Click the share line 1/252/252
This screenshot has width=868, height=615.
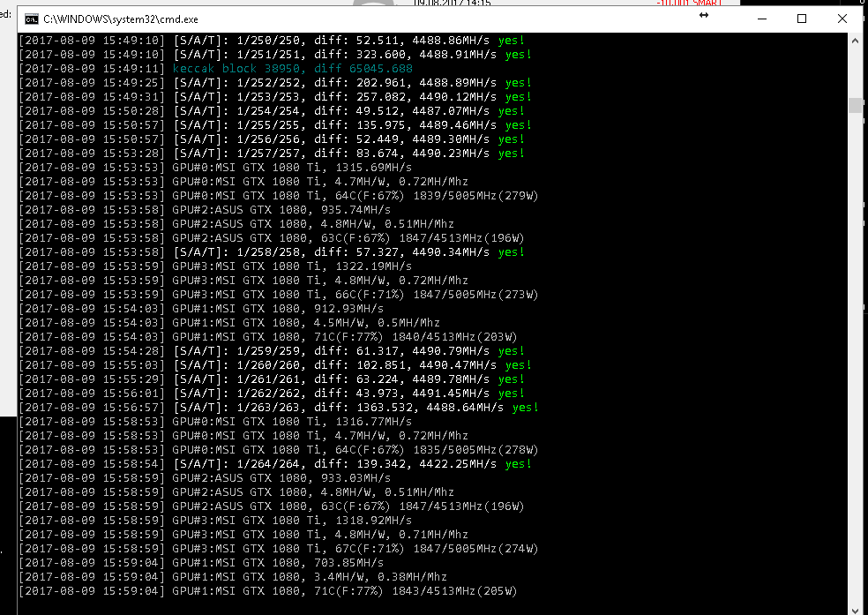tap(275, 82)
